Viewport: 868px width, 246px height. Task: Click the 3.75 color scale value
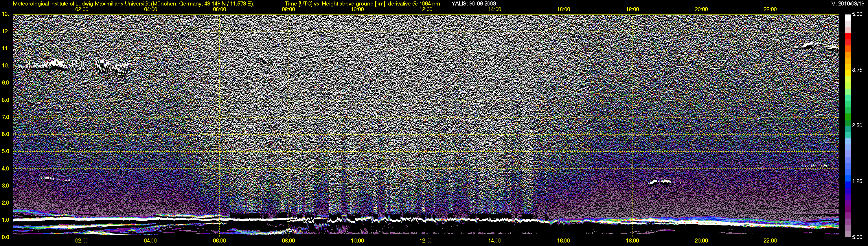tap(857, 70)
